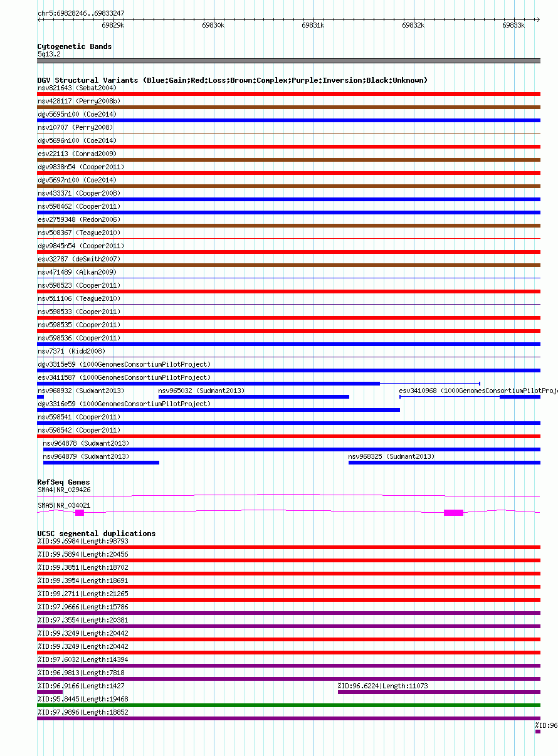Select the dgv5697n100 (Coe2014) label
Screen dimensions: 558x756
point(77,180)
